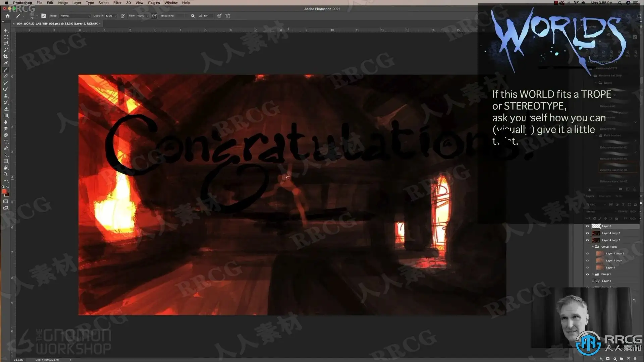Toggle the Group 1 eye icon
The image size is (644, 362).
coord(587,274)
